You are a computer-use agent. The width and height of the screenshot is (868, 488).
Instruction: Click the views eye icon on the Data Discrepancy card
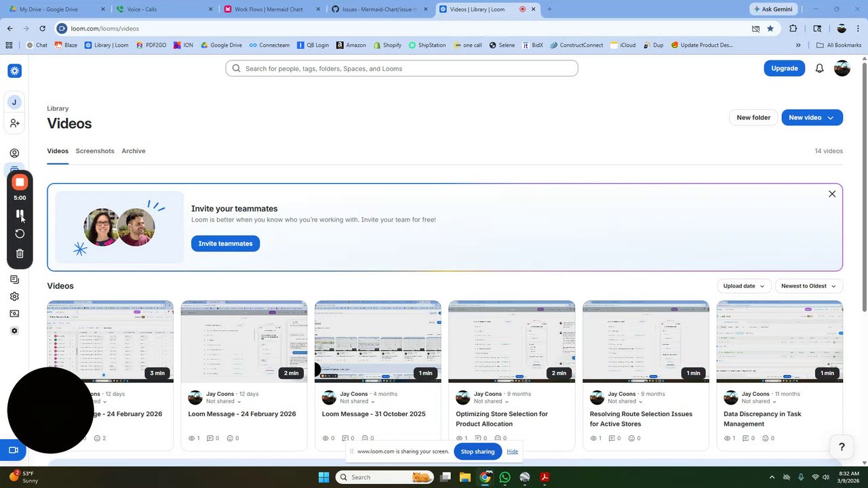tap(728, 439)
